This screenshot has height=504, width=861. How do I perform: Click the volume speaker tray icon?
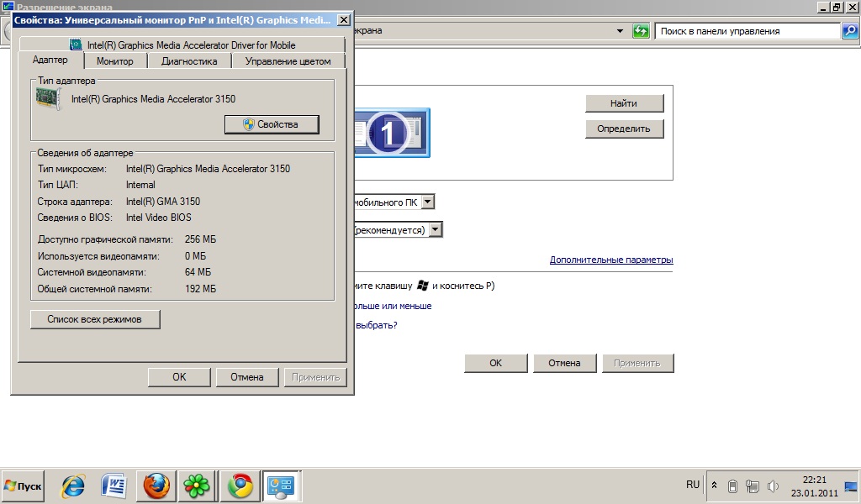coord(773,486)
